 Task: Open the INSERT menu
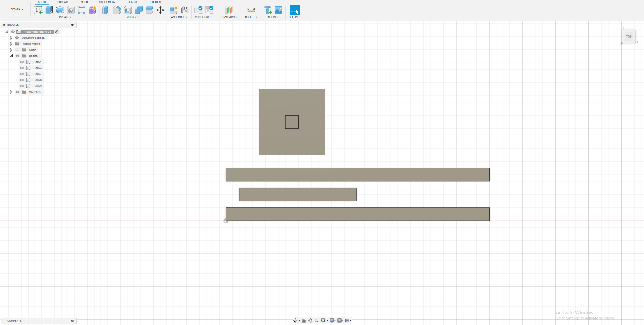273,17
